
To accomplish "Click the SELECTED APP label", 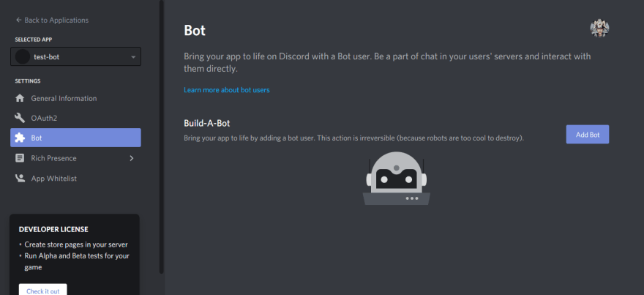I will pos(34,40).
